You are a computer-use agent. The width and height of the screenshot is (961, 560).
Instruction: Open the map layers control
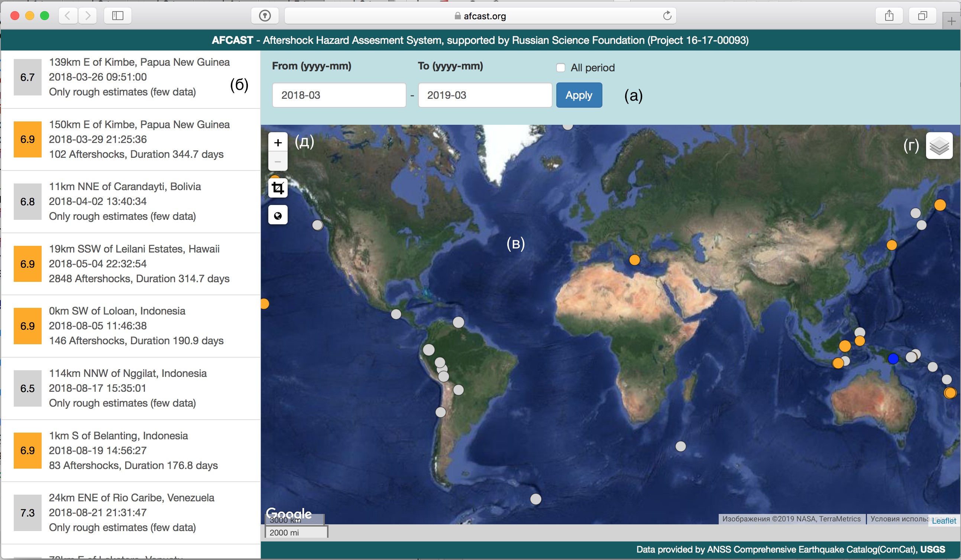point(939,146)
